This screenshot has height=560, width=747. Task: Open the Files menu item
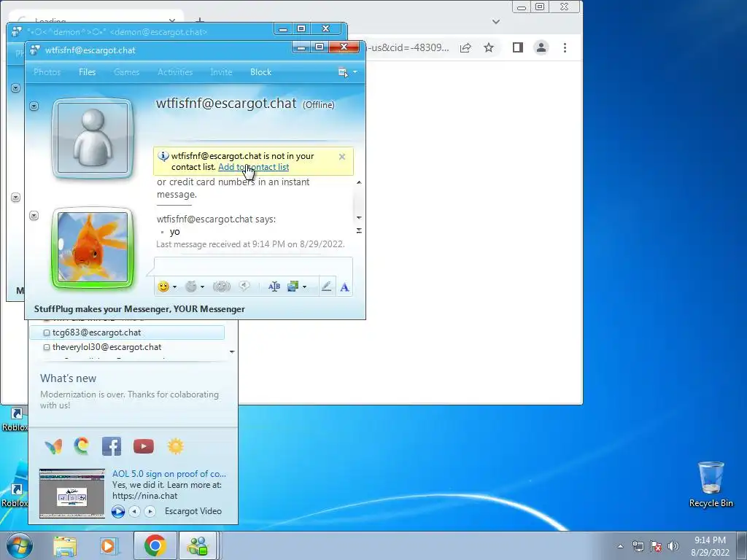pyautogui.click(x=88, y=72)
